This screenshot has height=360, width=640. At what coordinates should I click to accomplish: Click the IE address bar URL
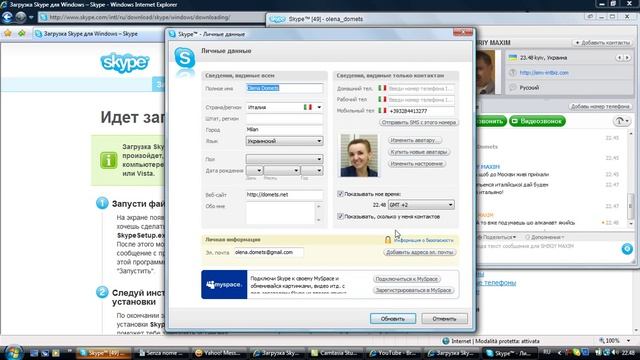[140, 18]
